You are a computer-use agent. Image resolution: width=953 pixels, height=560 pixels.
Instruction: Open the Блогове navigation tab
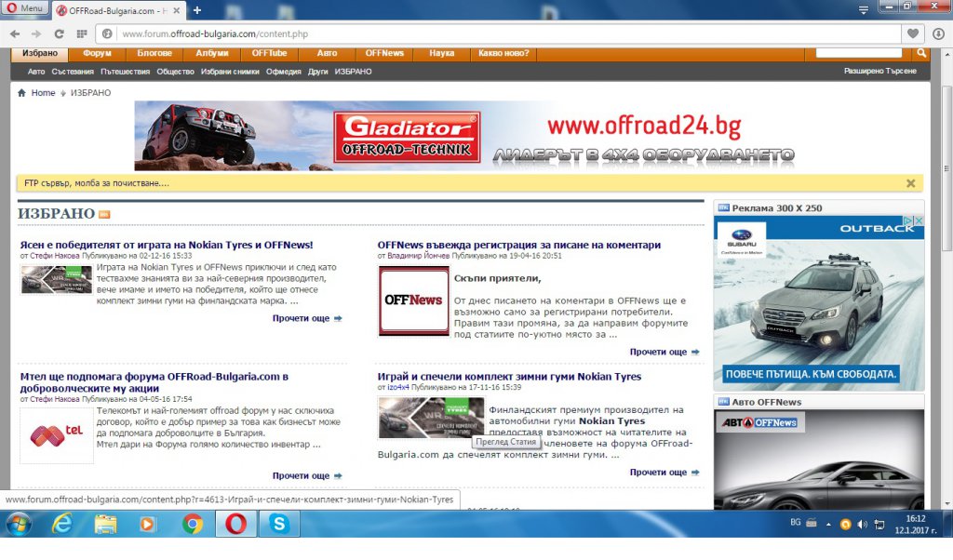[x=154, y=53]
